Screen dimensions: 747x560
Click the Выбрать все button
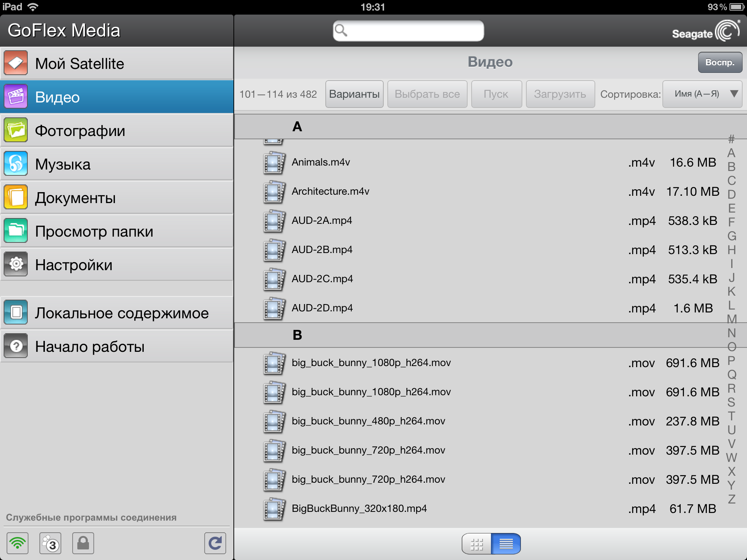tap(427, 94)
